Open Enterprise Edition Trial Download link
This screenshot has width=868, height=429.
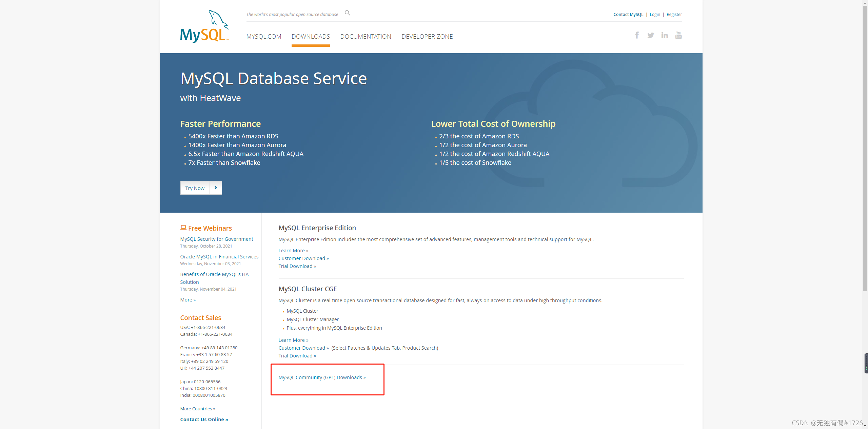point(297,266)
